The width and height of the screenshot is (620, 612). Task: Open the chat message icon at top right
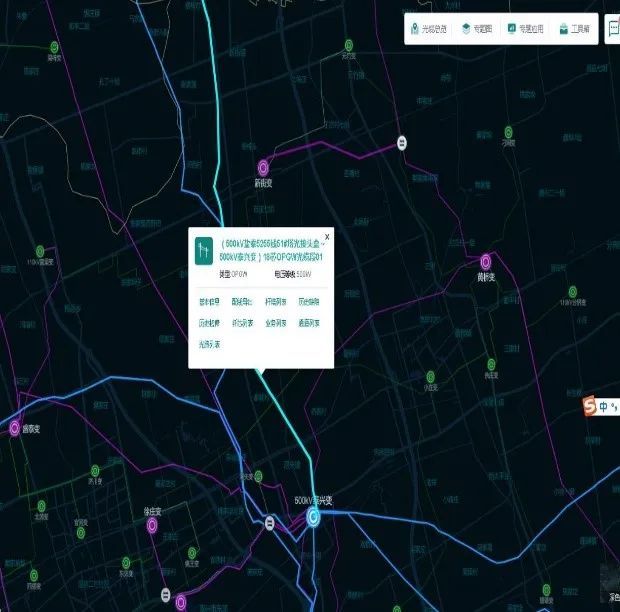coord(612,29)
